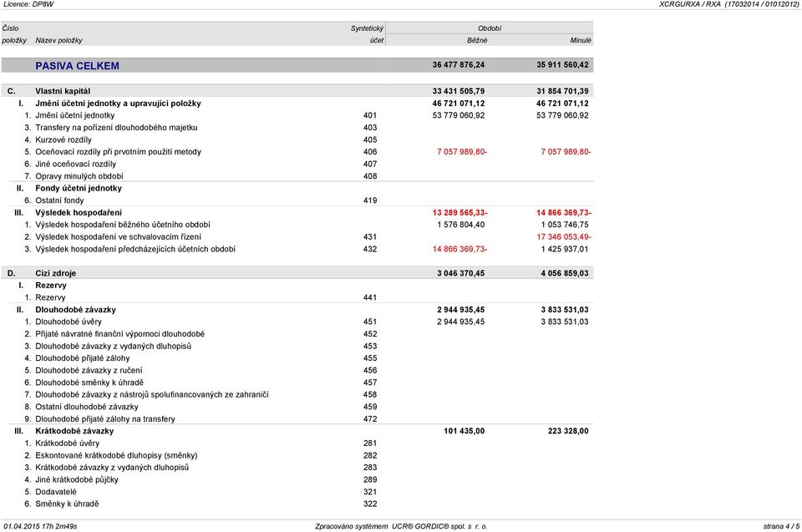Image resolution: width=802 pixels, height=532 pixels.
Task: Click Přijaté návratné finanční výpomoci dlouhodobé
Action: coord(119,334)
